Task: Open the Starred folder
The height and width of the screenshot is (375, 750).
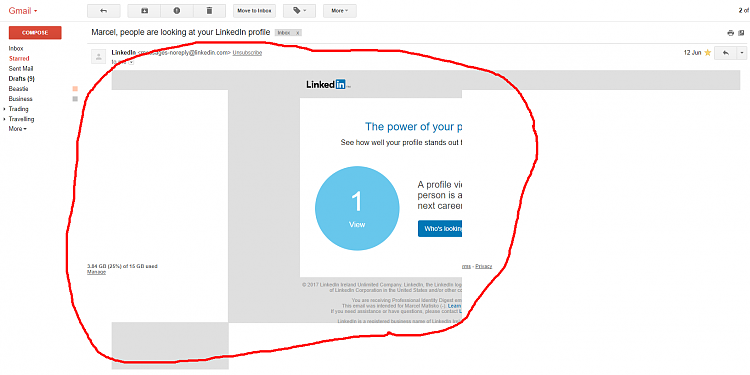Action: 19,58
